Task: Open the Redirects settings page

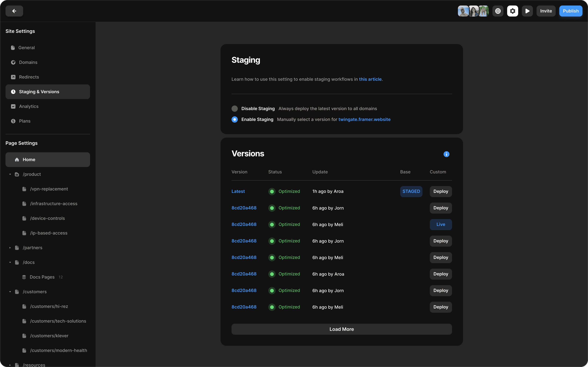Action: 29,77
